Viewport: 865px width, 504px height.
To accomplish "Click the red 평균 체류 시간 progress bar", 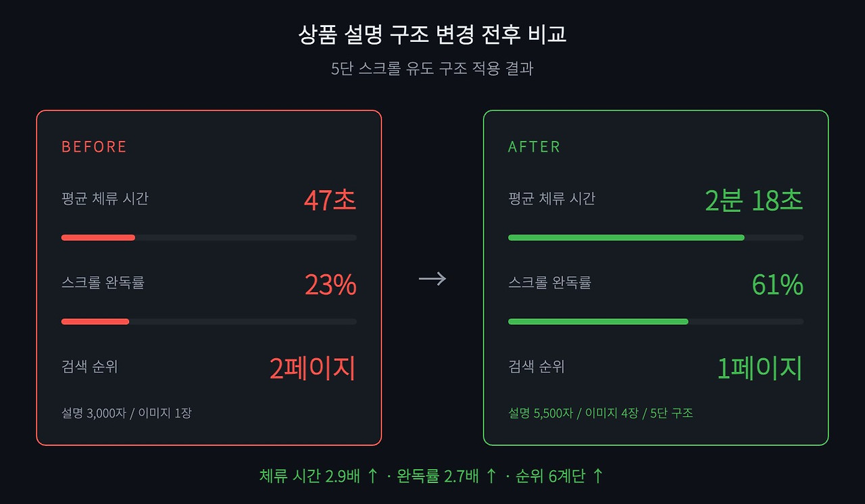I will coord(209,238).
